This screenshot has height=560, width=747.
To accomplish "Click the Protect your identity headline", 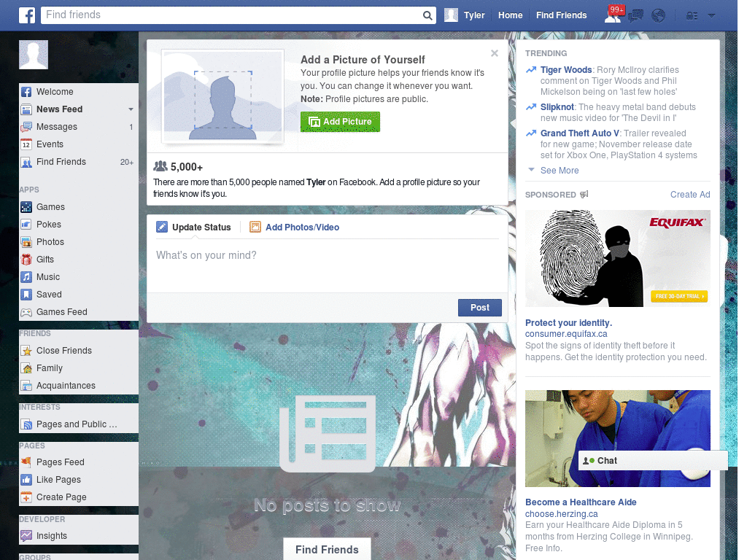I will point(568,323).
